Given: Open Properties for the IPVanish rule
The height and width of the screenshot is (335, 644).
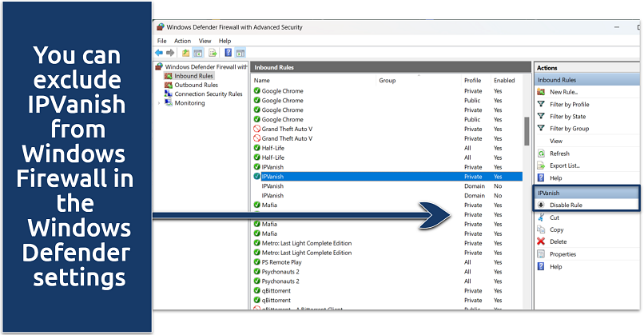Looking at the screenshot, I should (563, 254).
